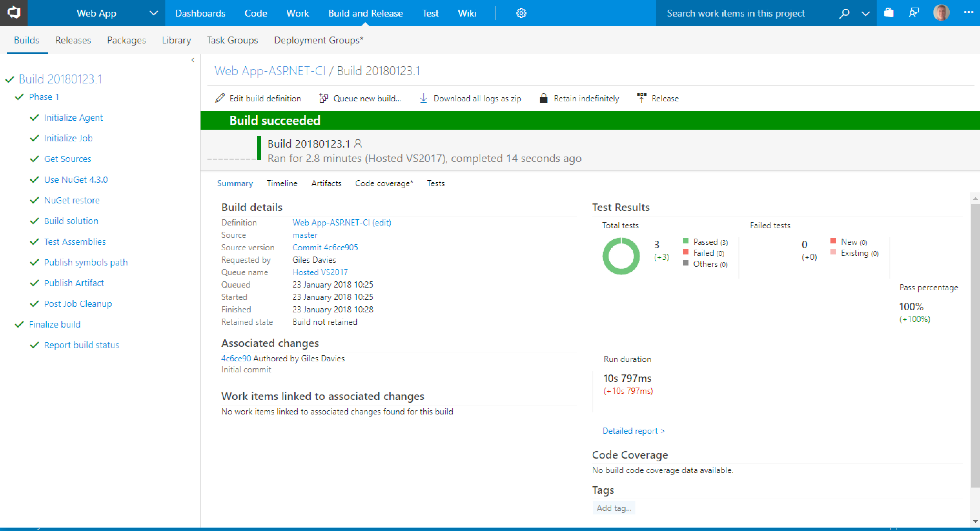The image size is (980, 531).
Task: Open the Detailed report link
Action: 633,431
